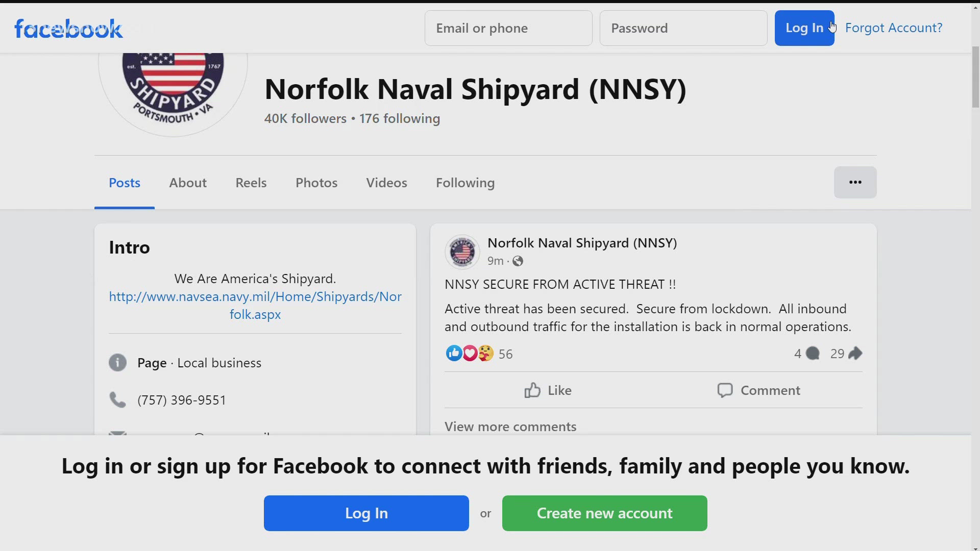Click the Password input field
980x551 pixels.
[x=683, y=28]
